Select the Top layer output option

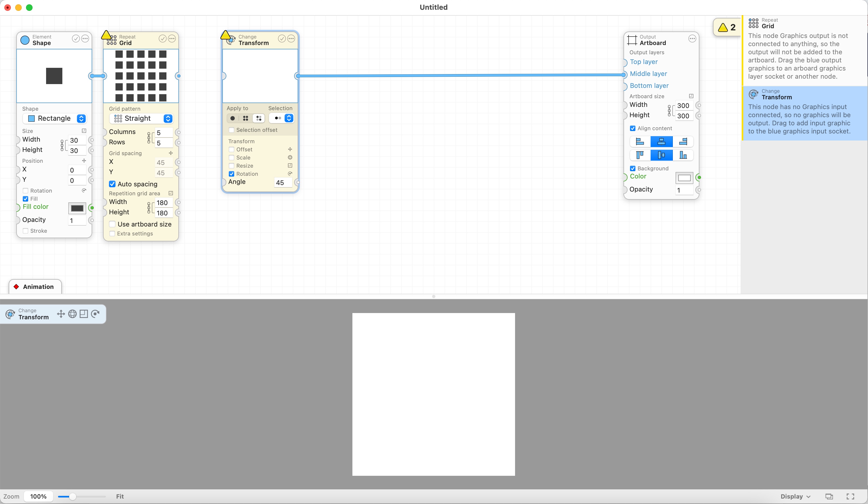643,62
